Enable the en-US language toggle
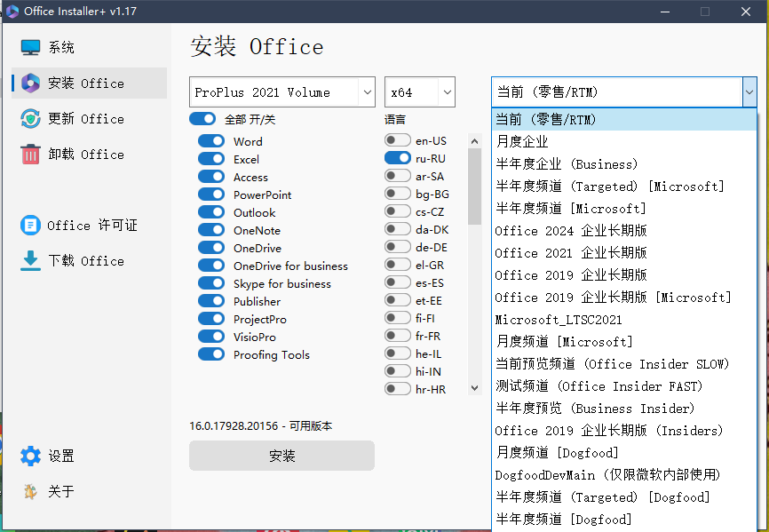The width and height of the screenshot is (769, 532). pos(398,140)
